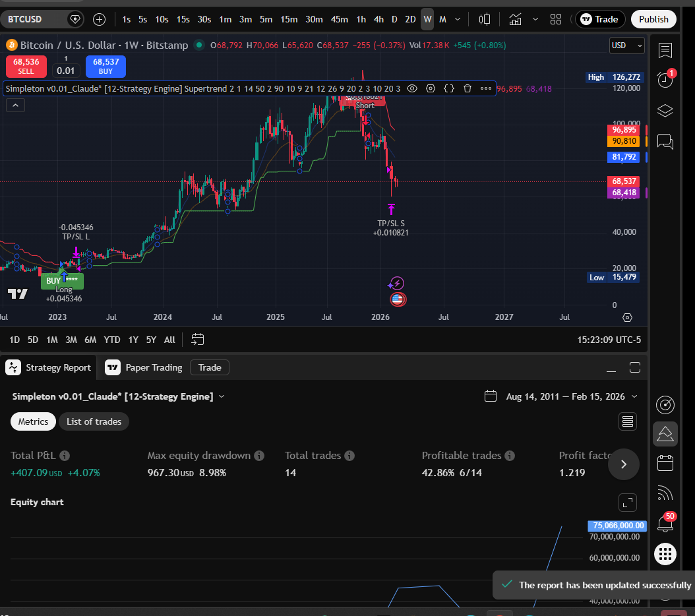This screenshot has height=616, width=695.
Task: Click the 0.01 quantity field
Action: [66, 71]
